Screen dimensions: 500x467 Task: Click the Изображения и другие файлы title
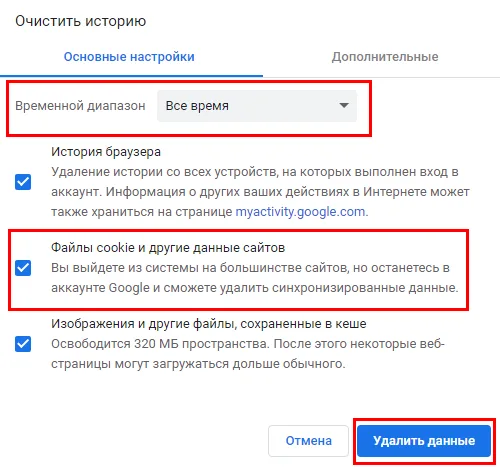click(x=209, y=324)
